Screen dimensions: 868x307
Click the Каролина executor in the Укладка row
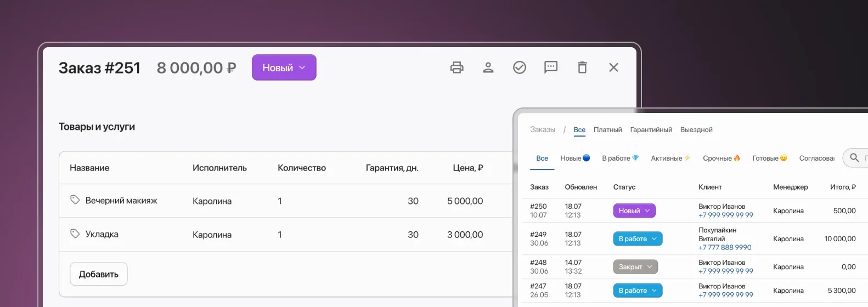[212, 235]
